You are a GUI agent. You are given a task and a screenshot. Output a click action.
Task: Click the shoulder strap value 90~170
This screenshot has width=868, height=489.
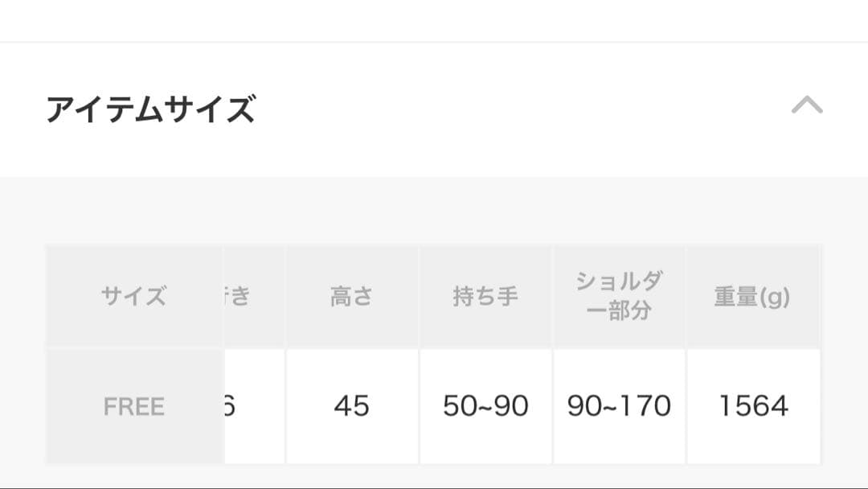pyautogui.click(x=619, y=408)
